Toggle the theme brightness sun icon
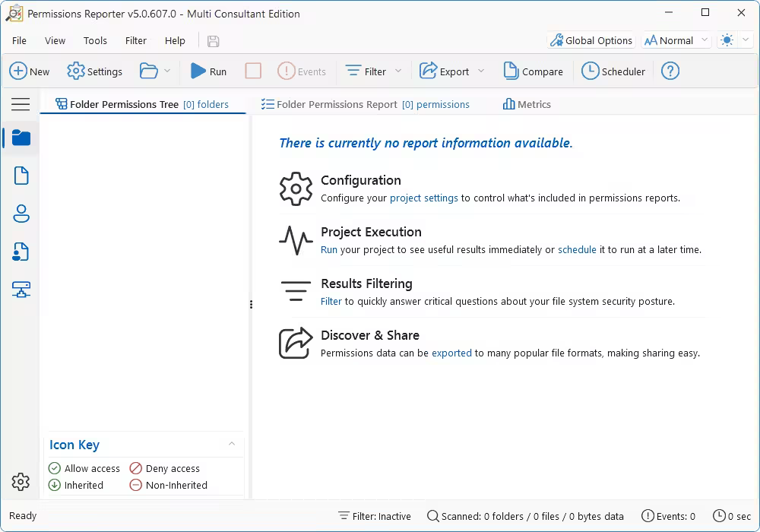 click(x=727, y=39)
